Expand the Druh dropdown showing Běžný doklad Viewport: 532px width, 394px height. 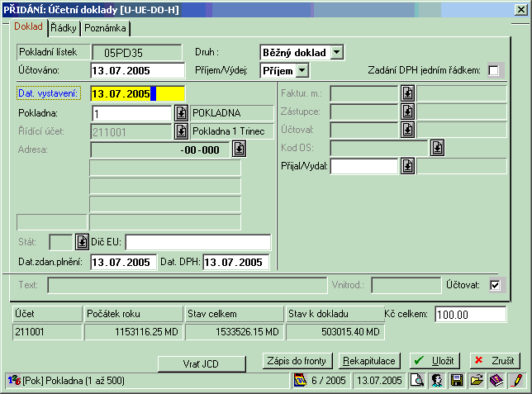(337, 52)
